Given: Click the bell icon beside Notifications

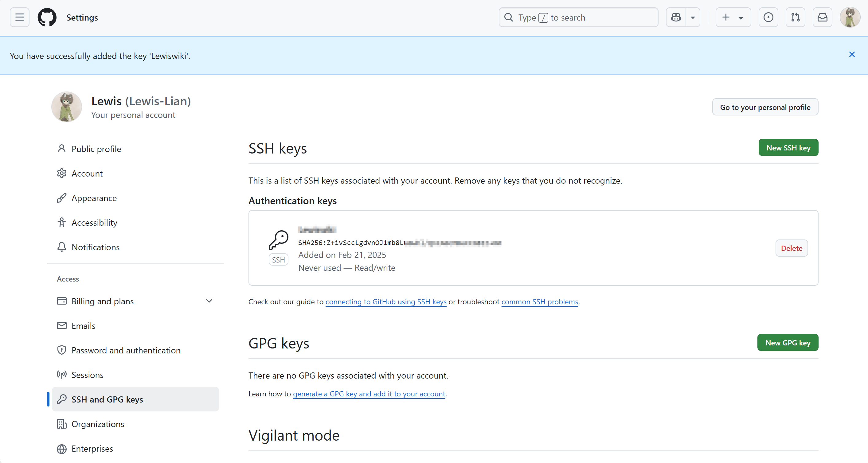Looking at the screenshot, I should tap(61, 247).
